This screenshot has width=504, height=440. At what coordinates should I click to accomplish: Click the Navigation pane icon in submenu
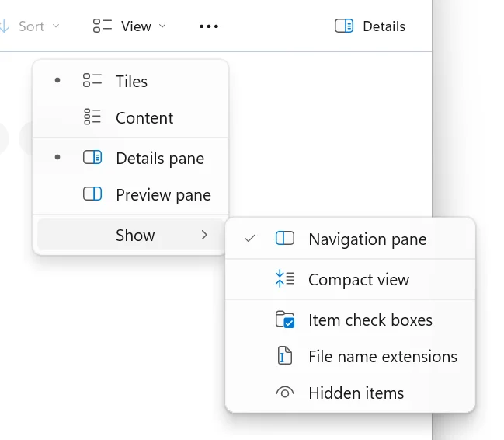tap(285, 239)
